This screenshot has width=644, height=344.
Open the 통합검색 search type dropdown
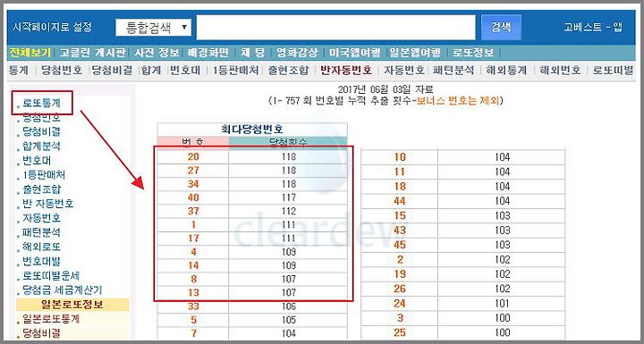pos(153,28)
